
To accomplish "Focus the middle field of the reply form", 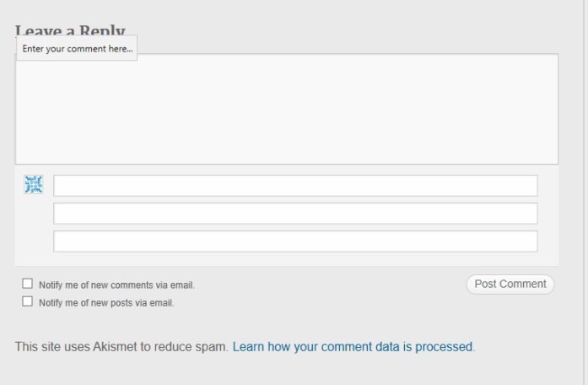I will (295, 214).
